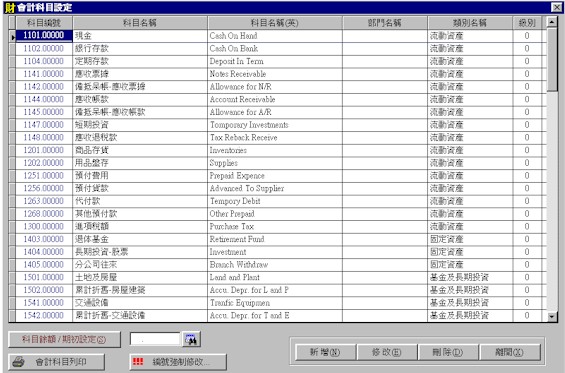Click the 財 title bar icon
The image size is (565, 373).
point(9,7)
